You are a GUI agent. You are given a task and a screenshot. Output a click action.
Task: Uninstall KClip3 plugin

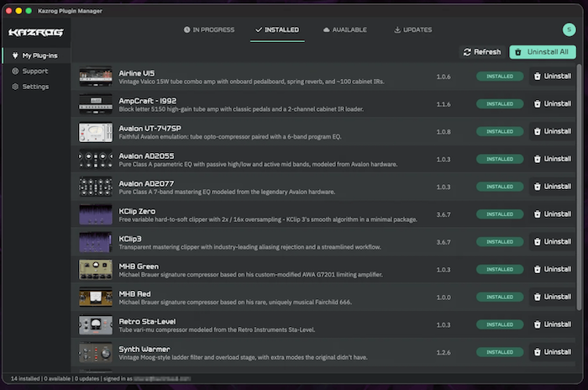point(553,242)
